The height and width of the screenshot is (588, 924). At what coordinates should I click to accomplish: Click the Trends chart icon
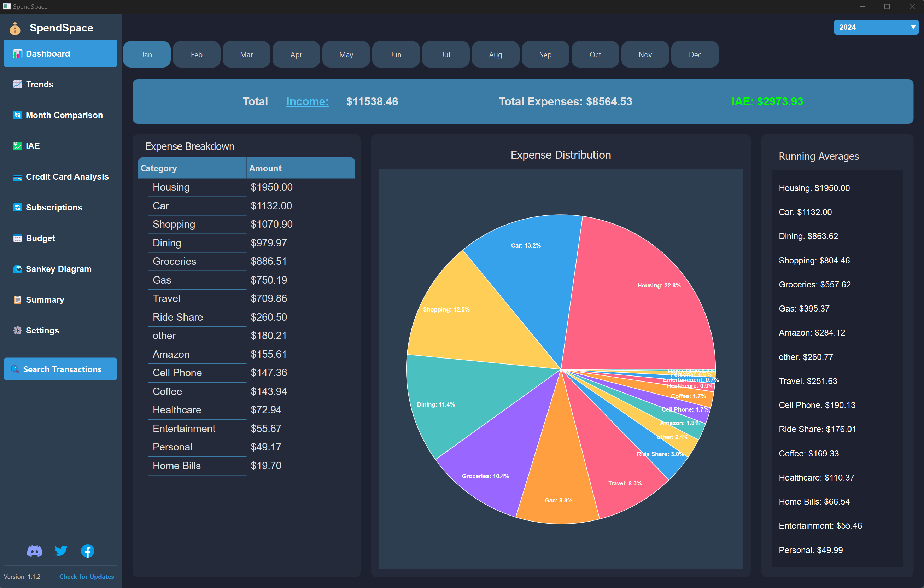pos(17,85)
